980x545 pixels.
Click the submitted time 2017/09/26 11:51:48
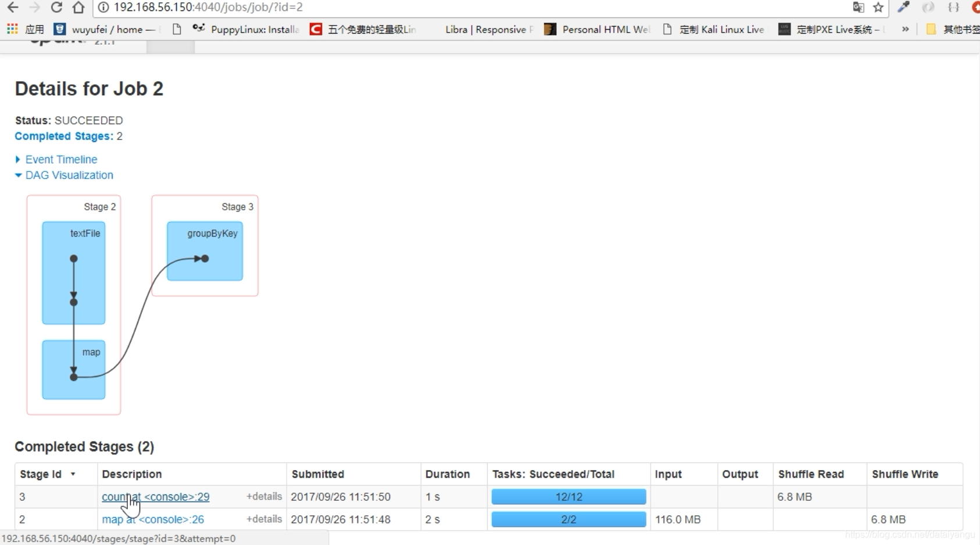(341, 519)
